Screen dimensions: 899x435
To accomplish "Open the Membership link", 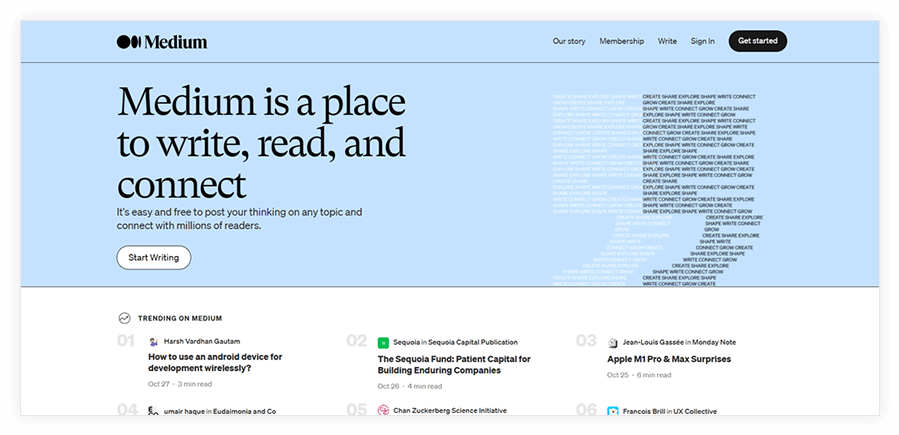I will (622, 41).
